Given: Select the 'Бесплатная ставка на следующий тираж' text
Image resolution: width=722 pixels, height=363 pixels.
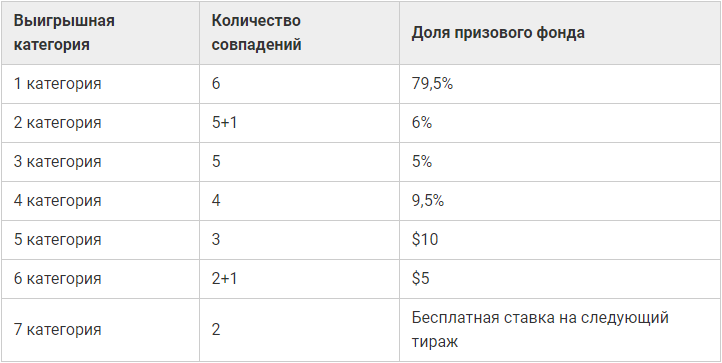Looking at the screenshot, I should click(x=540, y=330).
